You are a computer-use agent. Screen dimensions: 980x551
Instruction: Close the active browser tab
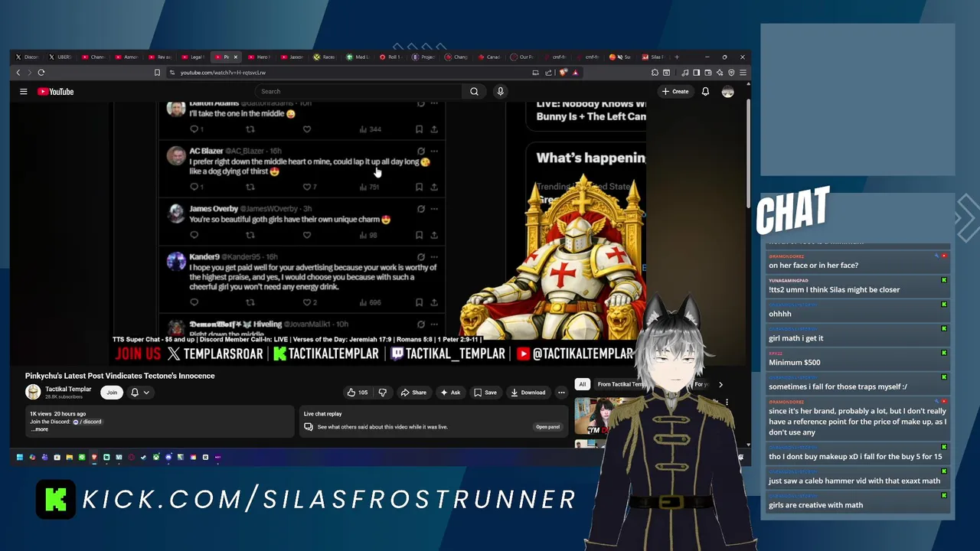click(235, 57)
